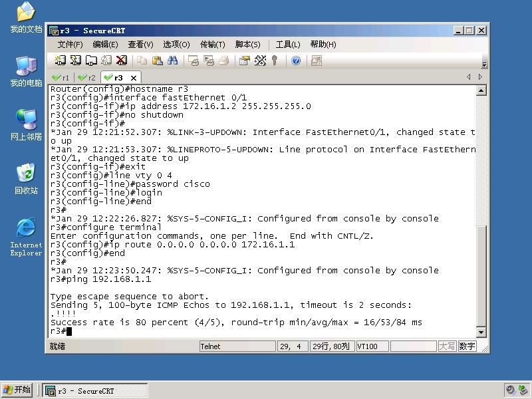This screenshot has width=532, height=399.
Task: Click the Paste clipboard icon
Action: point(157,61)
